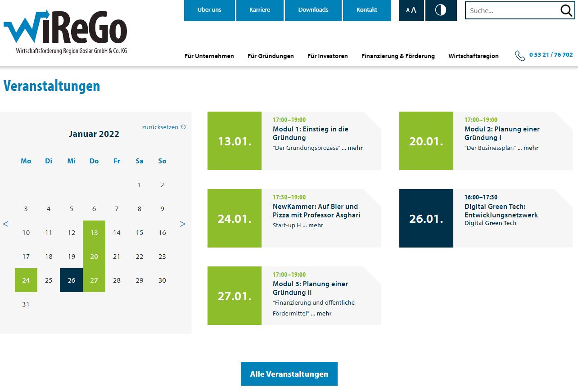Viewport: 578px width, 392px height.
Task: Click the Kontakt button
Action: tap(366, 10)
